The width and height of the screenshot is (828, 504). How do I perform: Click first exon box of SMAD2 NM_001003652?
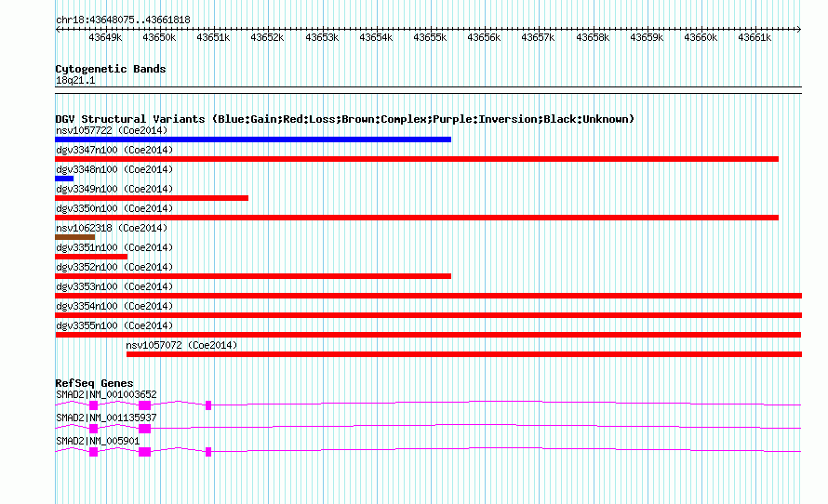pos(93,405)
